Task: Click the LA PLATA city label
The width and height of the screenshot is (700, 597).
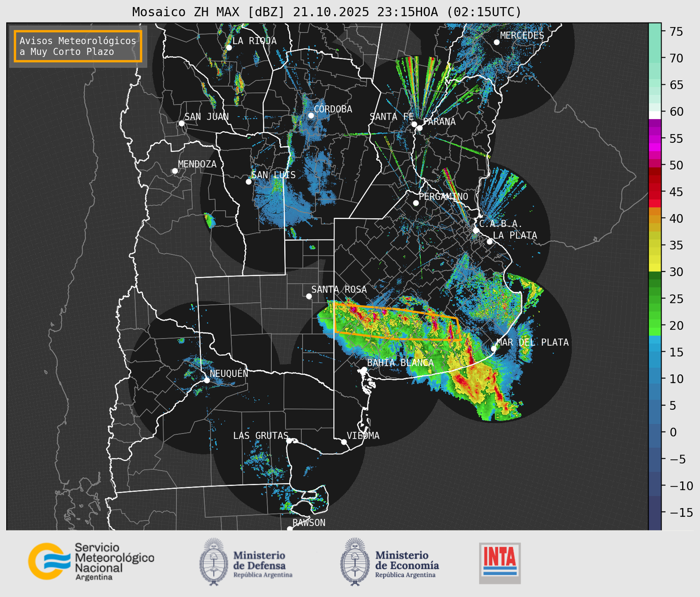Action: [x=515, y=235]
